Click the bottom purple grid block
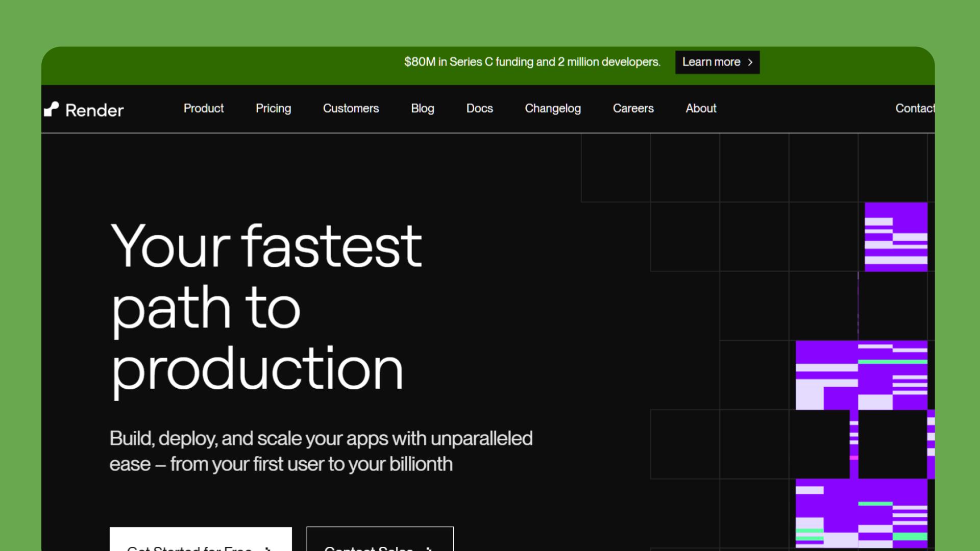Viewport: 980px width, 551px height. pyautogui.click(x=861, y=513)
